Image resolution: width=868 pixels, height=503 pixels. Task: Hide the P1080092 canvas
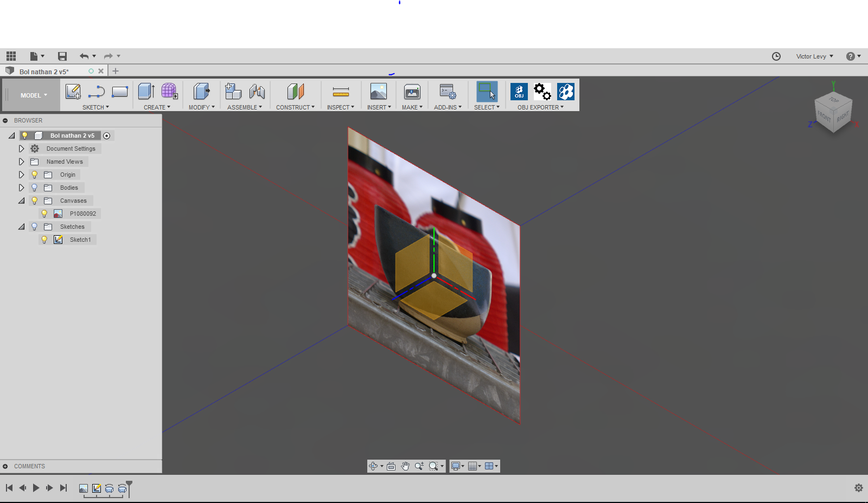point(44,214)
